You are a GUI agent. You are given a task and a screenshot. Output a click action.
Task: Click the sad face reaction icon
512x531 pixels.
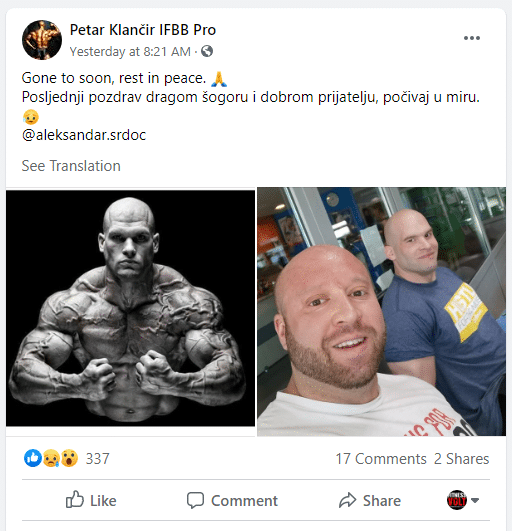pyautogui.click(x=51, y=458)
